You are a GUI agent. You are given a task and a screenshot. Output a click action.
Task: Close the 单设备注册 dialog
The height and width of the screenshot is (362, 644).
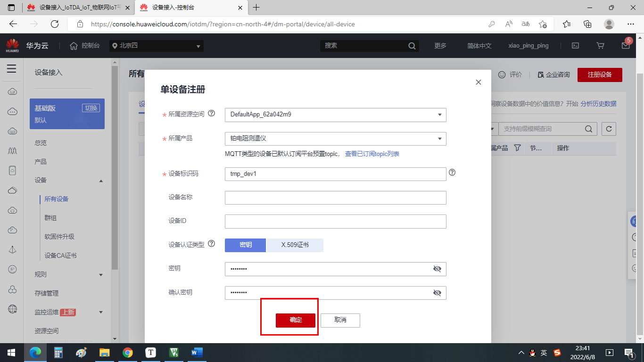coord(479,82)
